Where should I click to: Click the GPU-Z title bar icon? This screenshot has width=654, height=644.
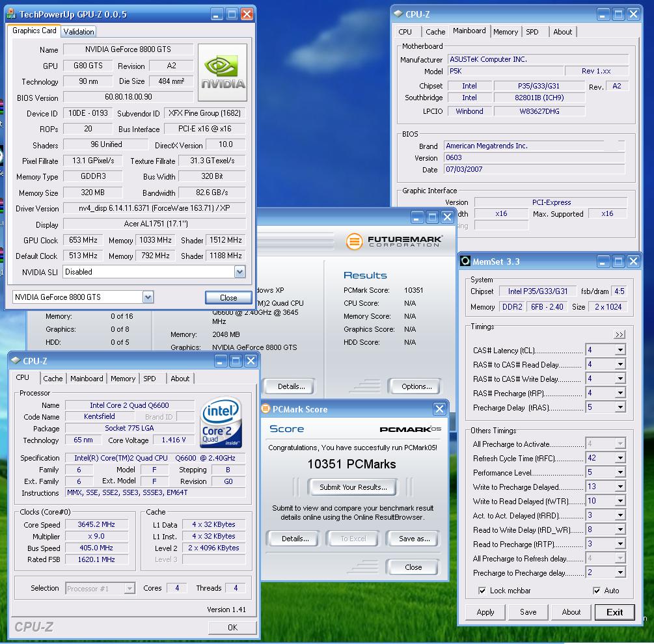click(11, 14)
